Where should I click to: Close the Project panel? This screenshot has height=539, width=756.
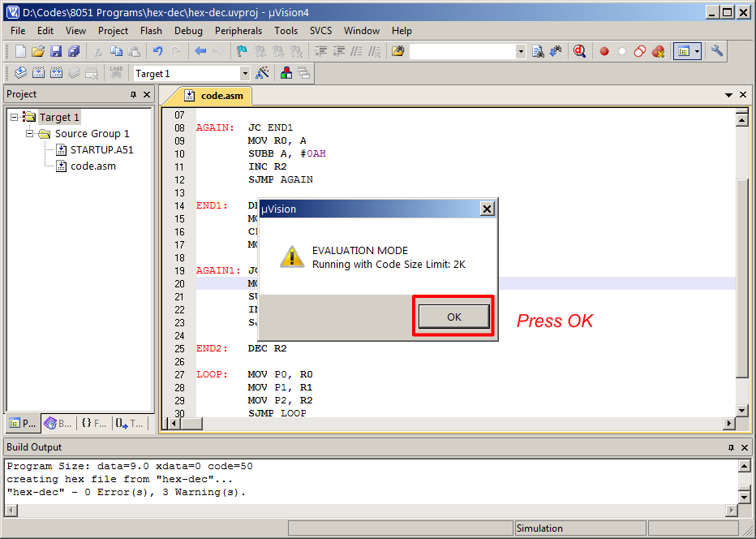147,95
